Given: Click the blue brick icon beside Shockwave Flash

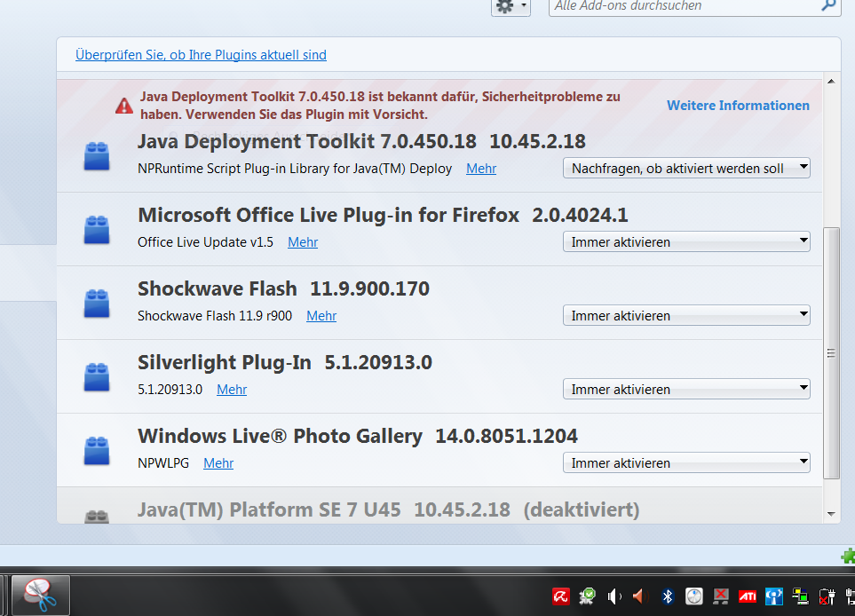Looking at the screenshot, I should [x=97, y=303].
